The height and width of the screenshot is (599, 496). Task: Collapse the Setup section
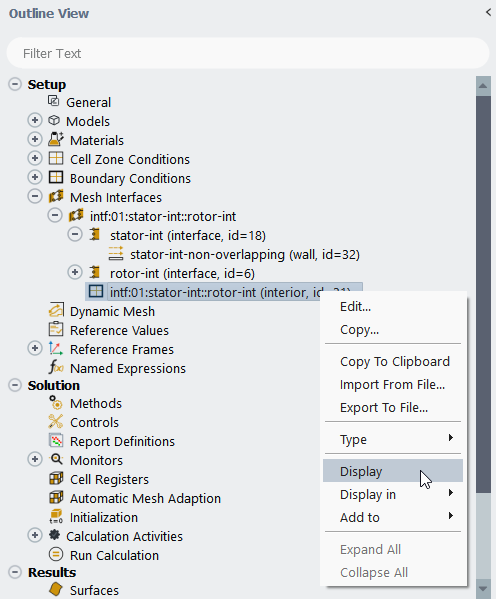click(x=15, y=84)
